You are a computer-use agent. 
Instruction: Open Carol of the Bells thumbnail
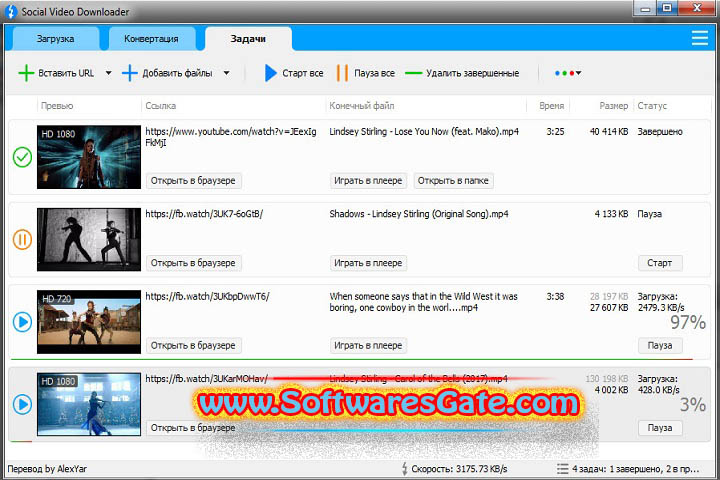pyautogui.click(x=89, y=404)
